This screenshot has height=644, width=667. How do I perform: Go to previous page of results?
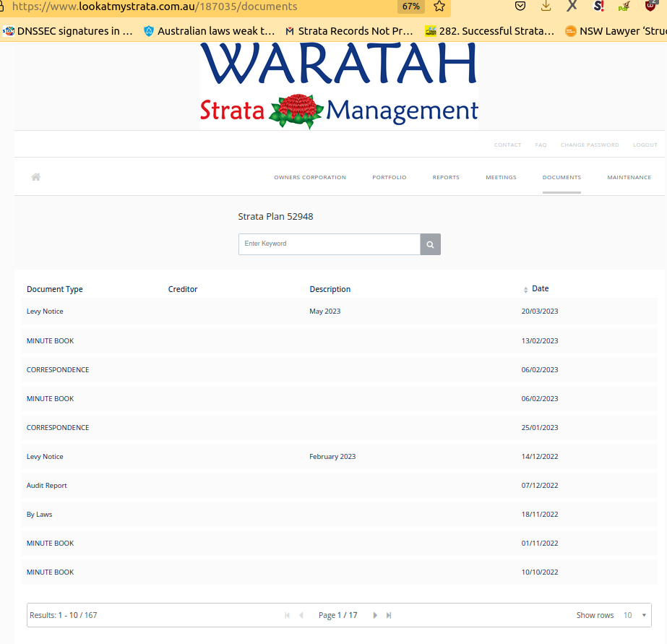pyautogui.click(x=301, y=615)
